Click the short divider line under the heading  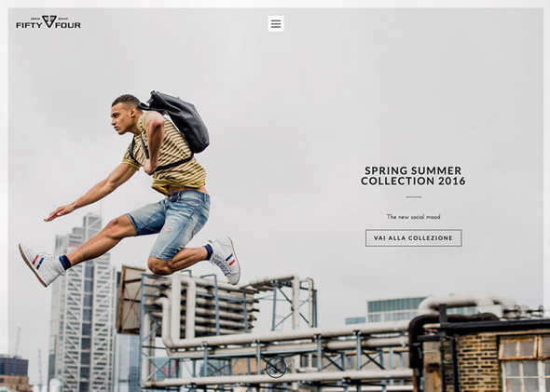pyautogui.click(x=414, y=196)
